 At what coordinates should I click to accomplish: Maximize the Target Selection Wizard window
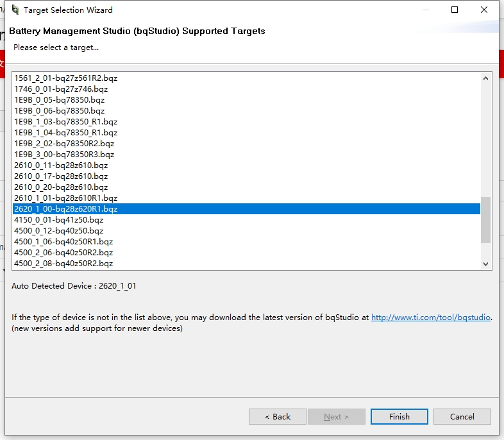pyautogui.click(x=455, y=10)
